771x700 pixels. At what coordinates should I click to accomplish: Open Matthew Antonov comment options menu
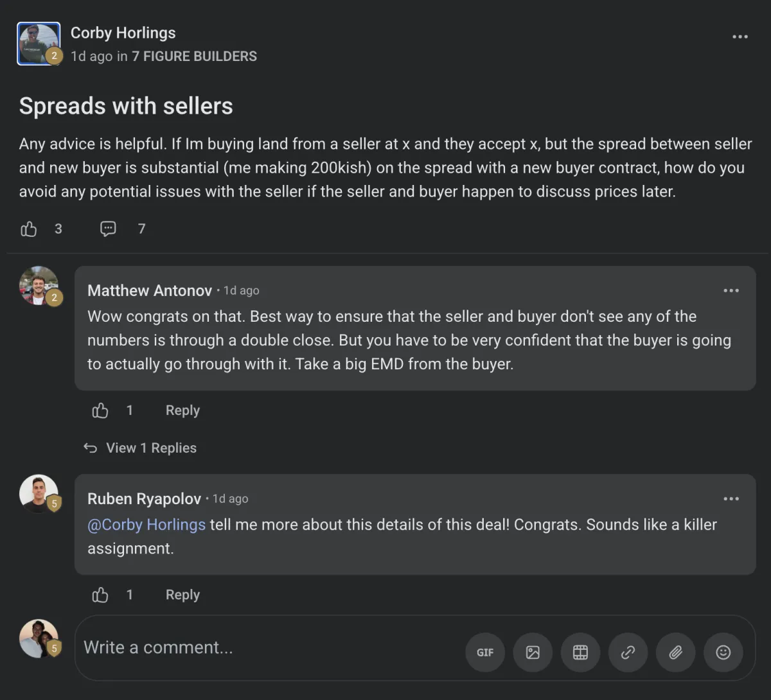pos(731,291)
